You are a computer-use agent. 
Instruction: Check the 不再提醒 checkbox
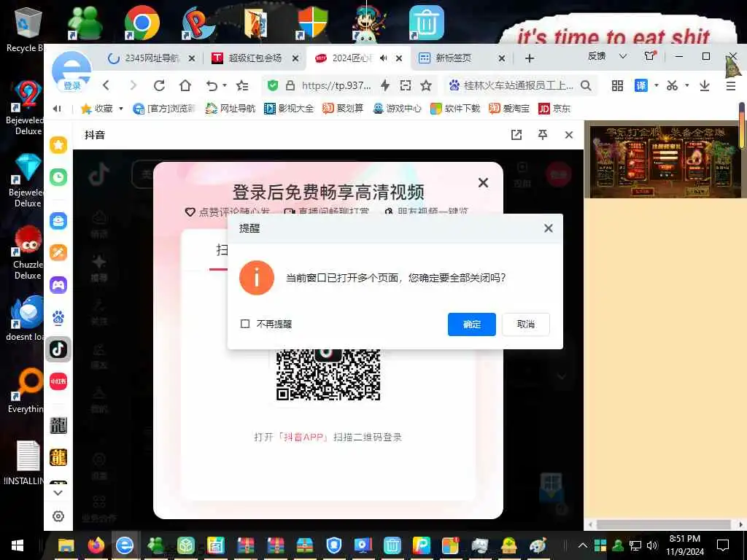tap(245, 324)
